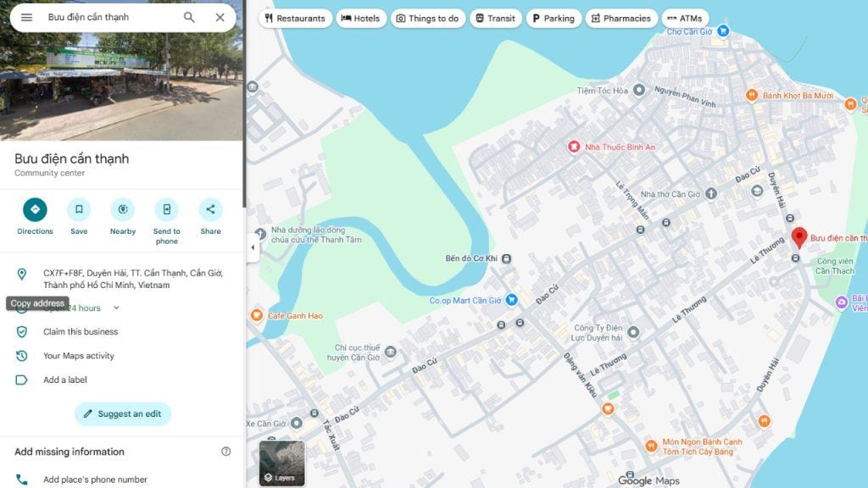
Task: Select the Hotels filter chip
Action: pos(361,18)
